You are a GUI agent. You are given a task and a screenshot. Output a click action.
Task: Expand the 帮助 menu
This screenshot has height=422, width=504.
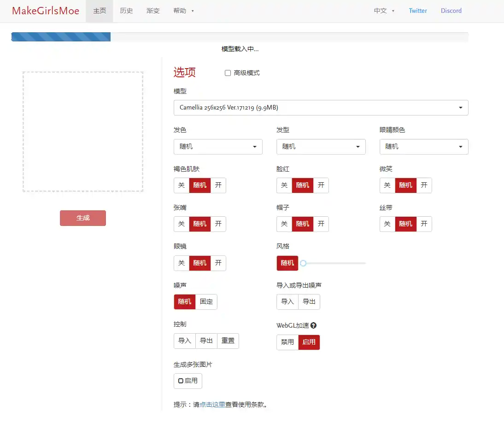[x=183, y=11]
